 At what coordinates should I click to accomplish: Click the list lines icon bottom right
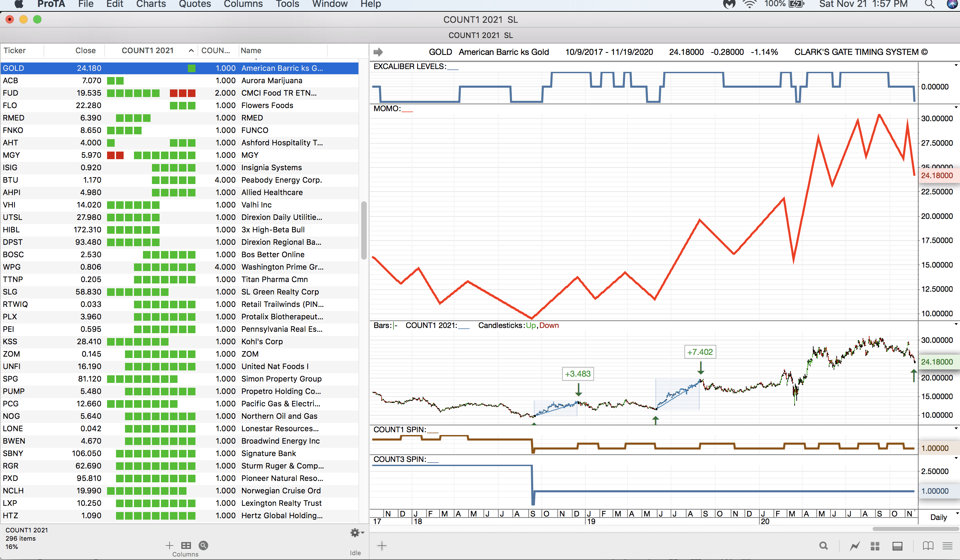[x=948, y=545]
